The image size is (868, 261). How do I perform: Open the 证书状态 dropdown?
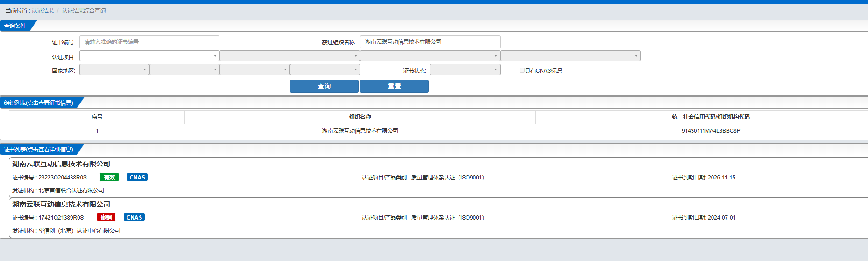point(465,69)
